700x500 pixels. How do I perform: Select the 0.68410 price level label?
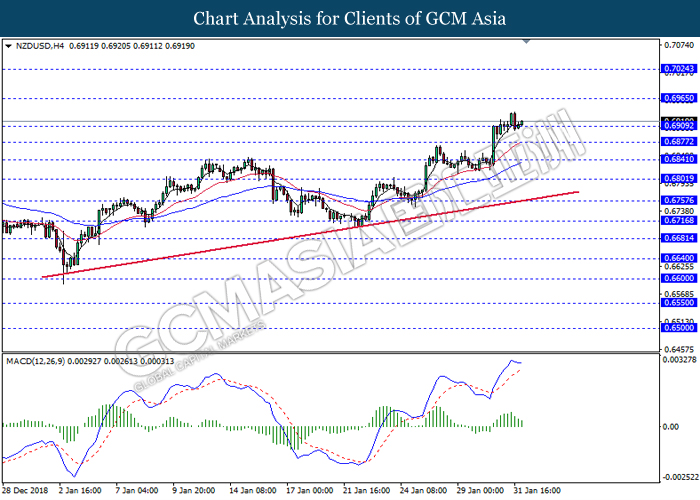click(679, 159)
